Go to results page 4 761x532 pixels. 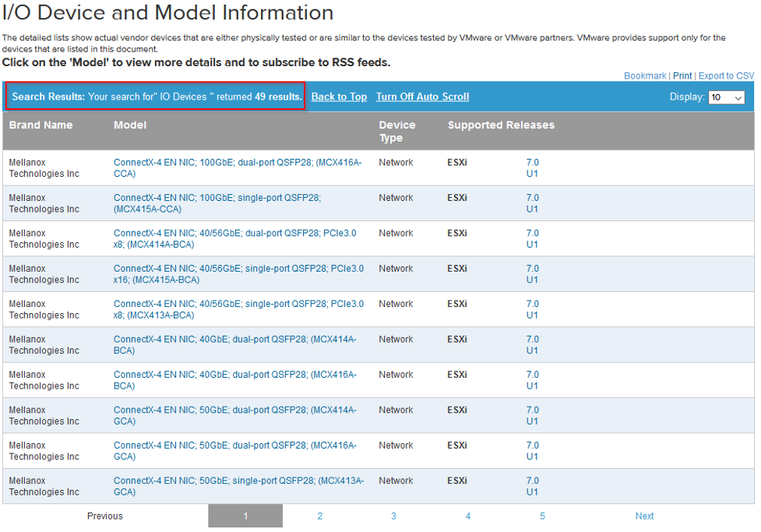coord(468,516)
